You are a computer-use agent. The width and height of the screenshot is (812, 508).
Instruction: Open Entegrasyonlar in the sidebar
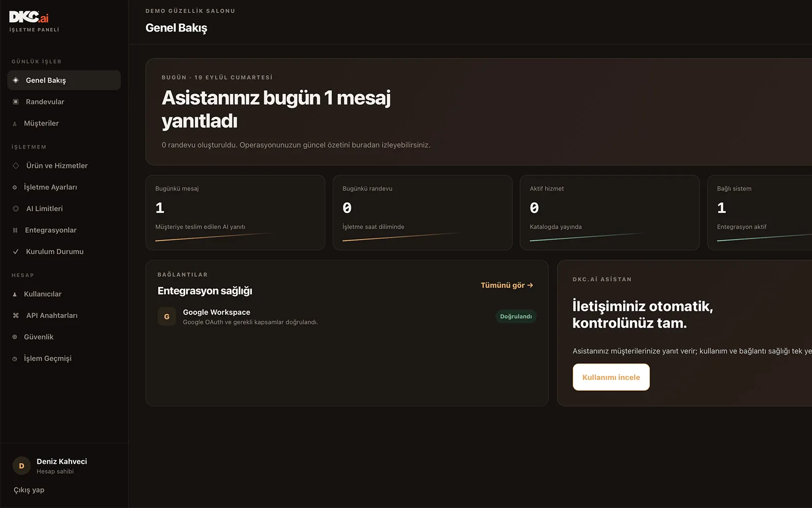64,230
